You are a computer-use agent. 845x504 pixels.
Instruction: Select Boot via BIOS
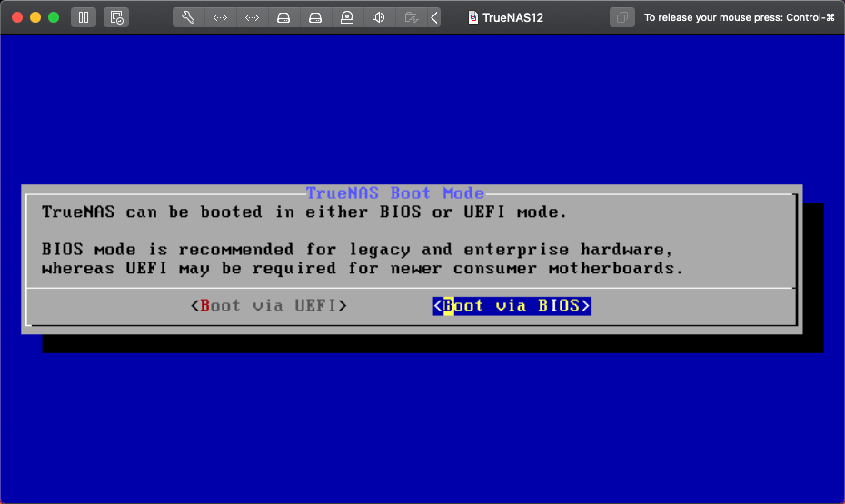coord(512,305)
